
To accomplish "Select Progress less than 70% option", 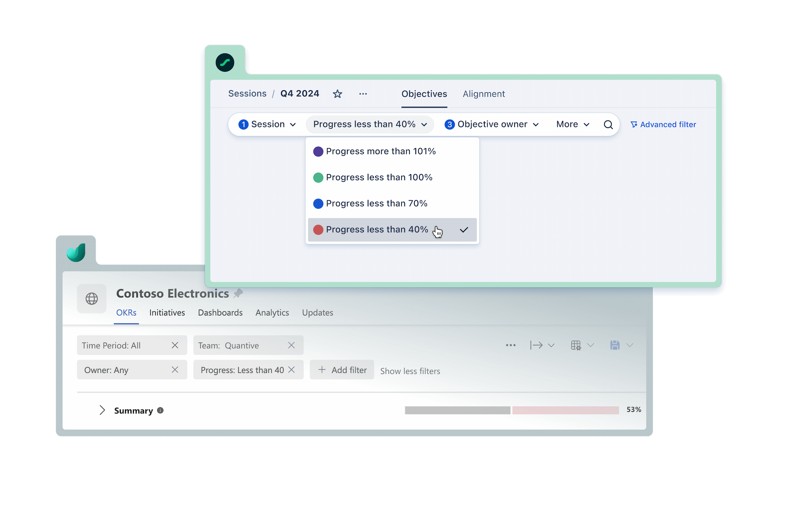I will pyautogui.click(x=376, y=203).
